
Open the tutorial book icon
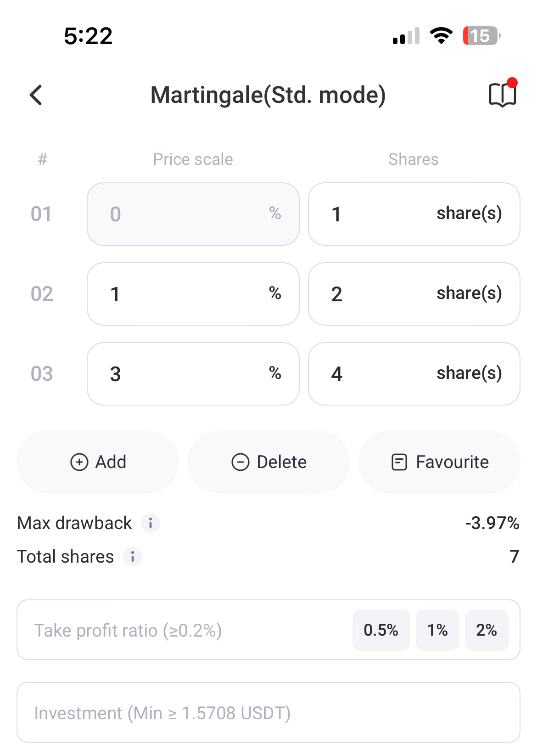click(503, 93)
